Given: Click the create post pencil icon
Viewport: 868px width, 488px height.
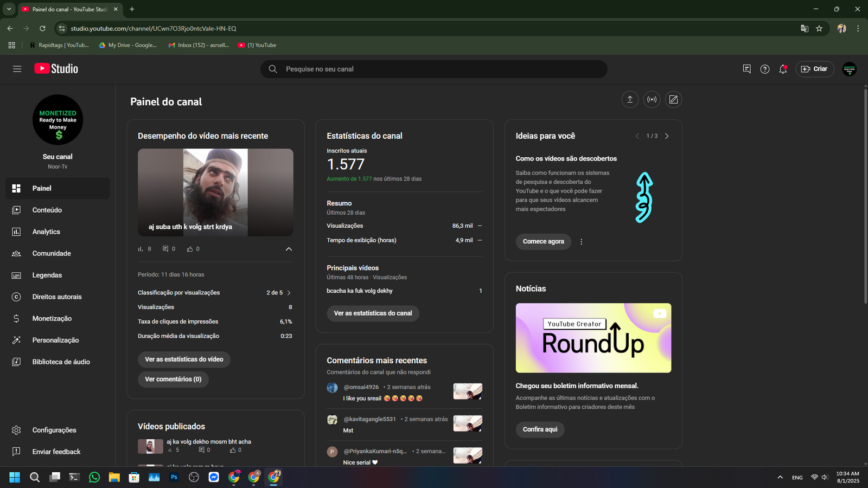Looking at the screenshot, I should click(673, 99).
